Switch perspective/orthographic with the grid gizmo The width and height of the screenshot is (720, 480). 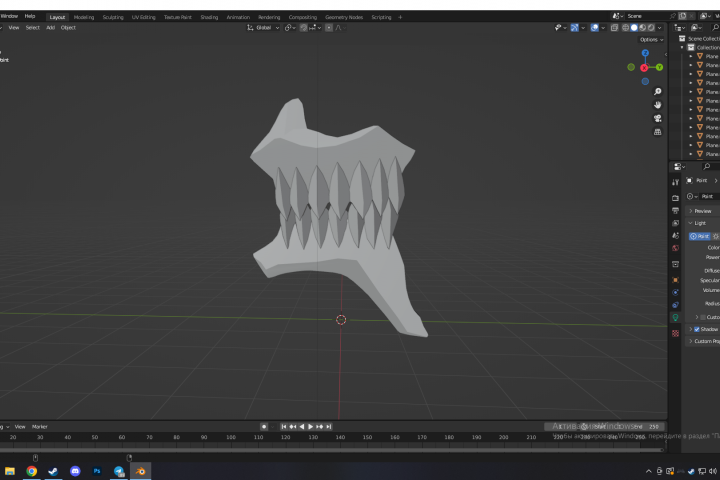point(658,132)
